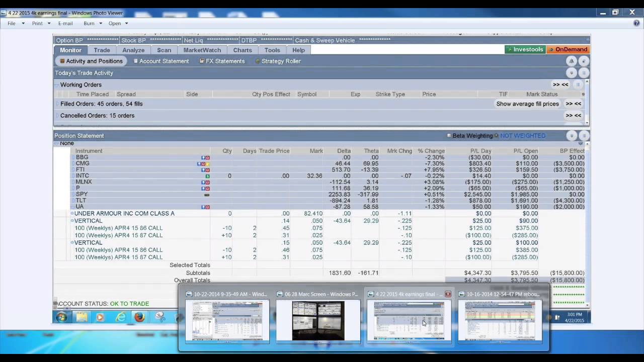Click Show average fill prices button

click(x=527, y=104)
